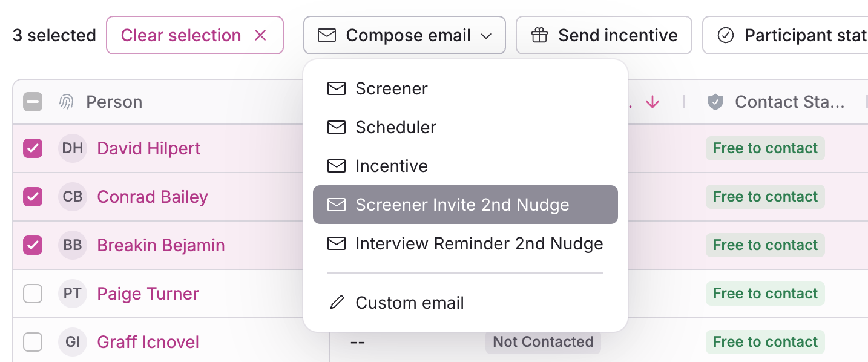Collapse the Compose email dropdown

[404, 36]
